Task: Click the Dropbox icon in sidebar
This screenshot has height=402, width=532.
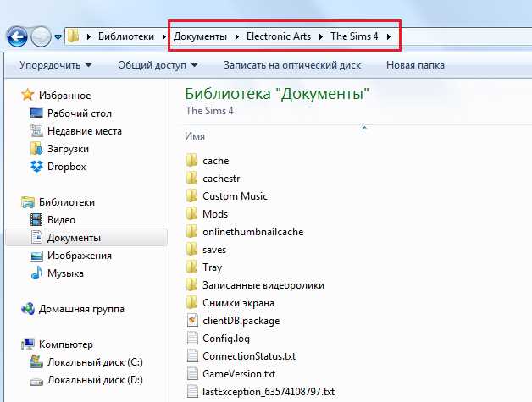Action: pos(36,167)
